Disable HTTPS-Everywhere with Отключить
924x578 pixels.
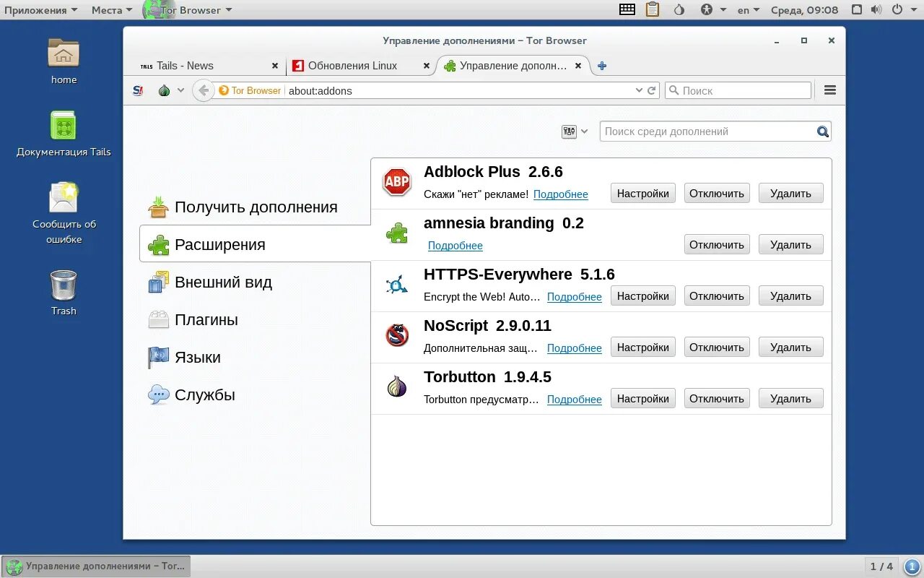tap(717, 296)
